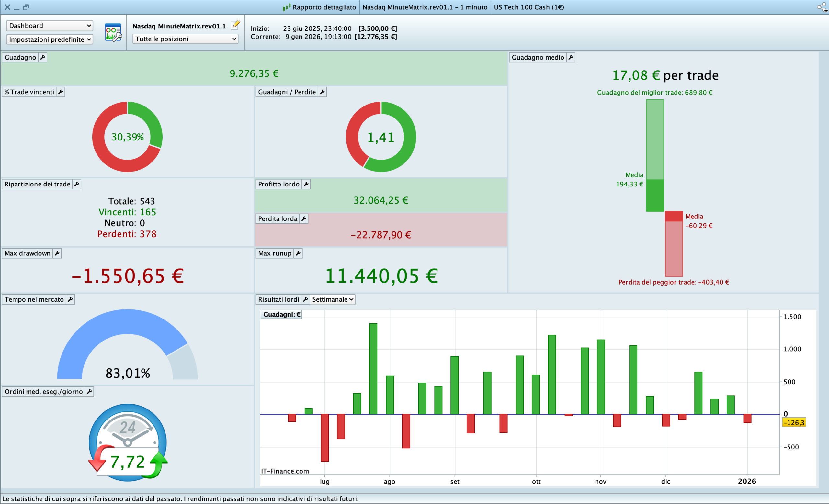
Task: Click the wrench icon next to Guadagno
Action: click(43, 58)
